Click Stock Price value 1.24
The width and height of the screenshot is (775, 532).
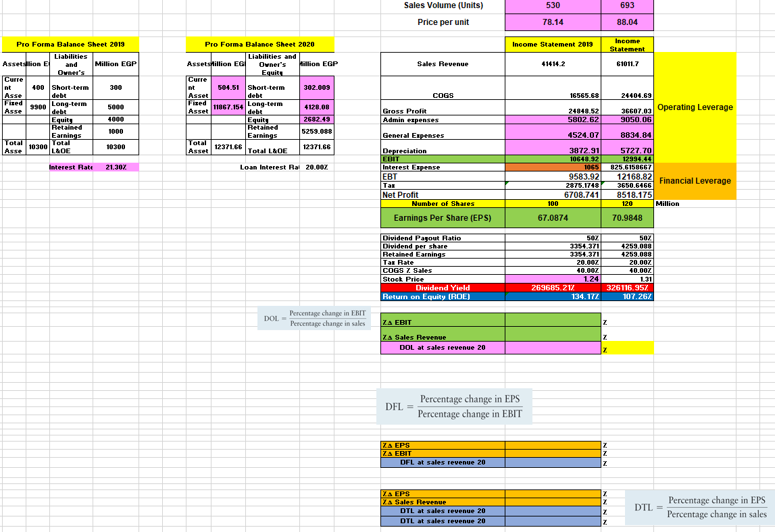tap(553, 279)
